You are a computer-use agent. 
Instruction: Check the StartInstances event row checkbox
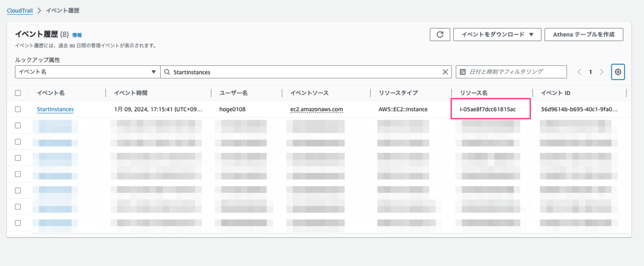click(18, 109)
